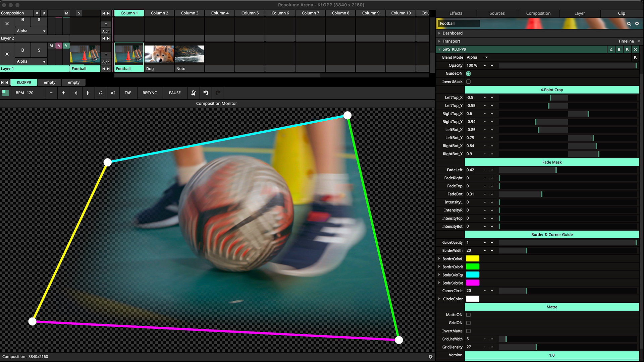Image resolution: width=644 pixels, height=362 pixels.
Task: Nudge BPM backward with the left nudge icon
Action: [76, 93]
